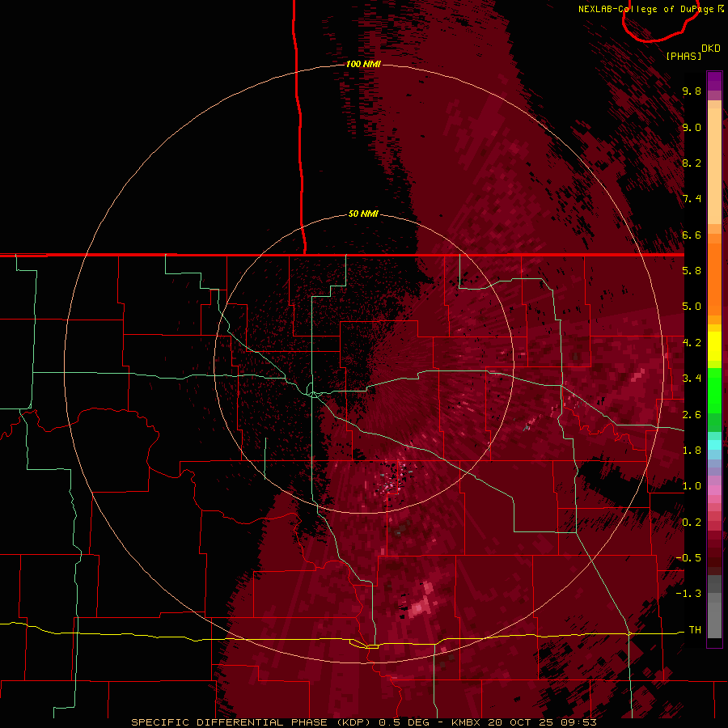Click the 6.6 value on the color scale
This screenshot has width=728, height=728.
pos(692,235)
